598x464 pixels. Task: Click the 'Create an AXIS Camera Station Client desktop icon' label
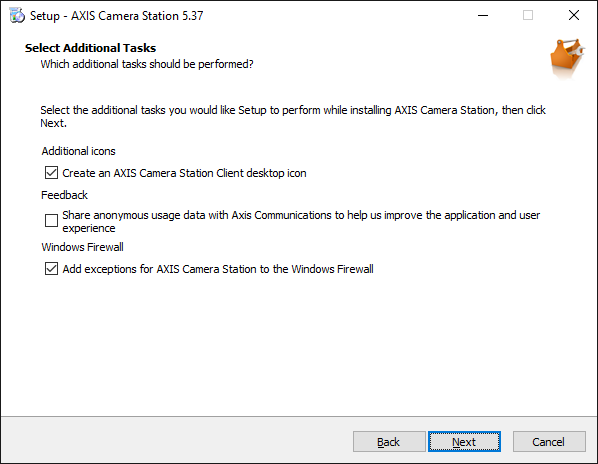pyautogui.click(x=184, y=173)
